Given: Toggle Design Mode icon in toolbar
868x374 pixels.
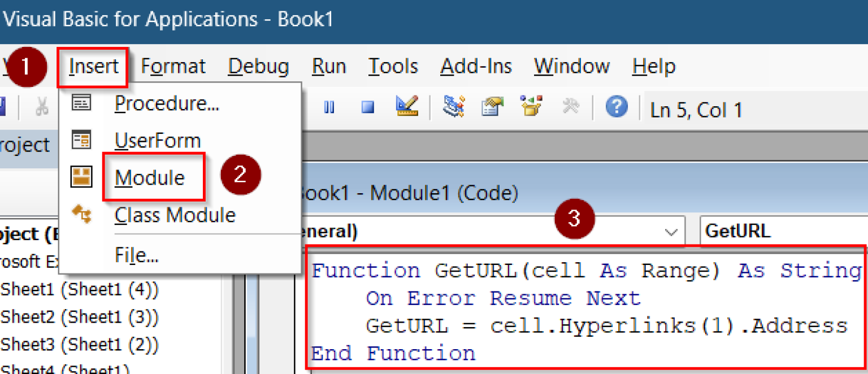Looking at the screenshot, I should click(x=407, y=106).
